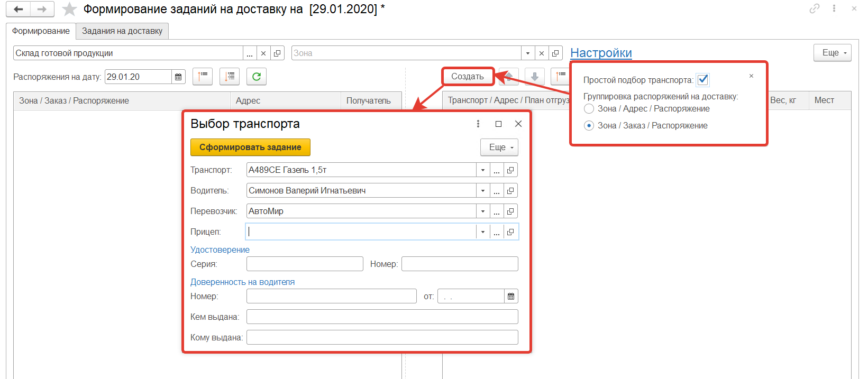
Task: Copy link to this page icon
Action: [814, 8]
